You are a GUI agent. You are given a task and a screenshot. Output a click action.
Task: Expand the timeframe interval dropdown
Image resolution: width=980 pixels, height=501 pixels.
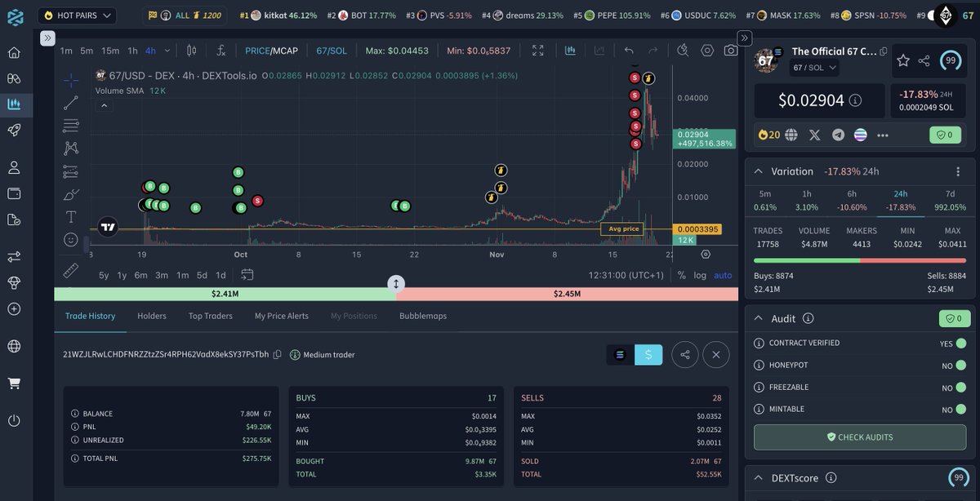(x=167, y=51)
